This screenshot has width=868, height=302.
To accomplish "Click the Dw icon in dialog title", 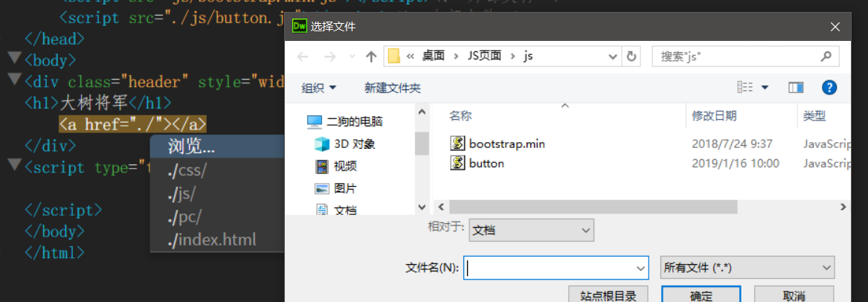I will pos(300,26).
